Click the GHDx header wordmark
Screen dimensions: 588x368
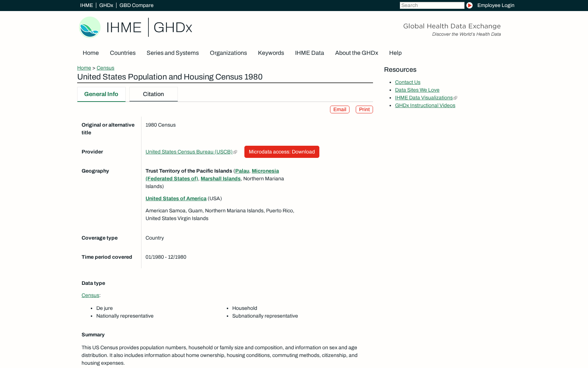pos(173,28)
